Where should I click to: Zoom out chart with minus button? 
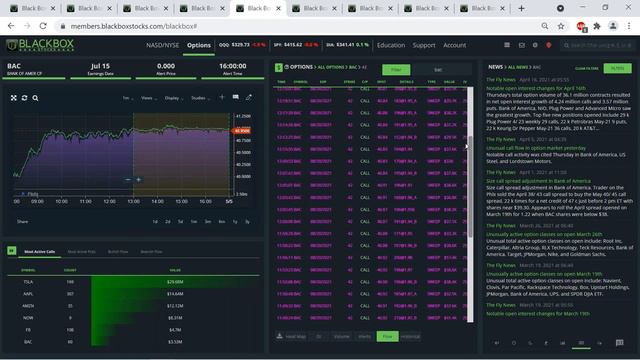coord(128,180)
